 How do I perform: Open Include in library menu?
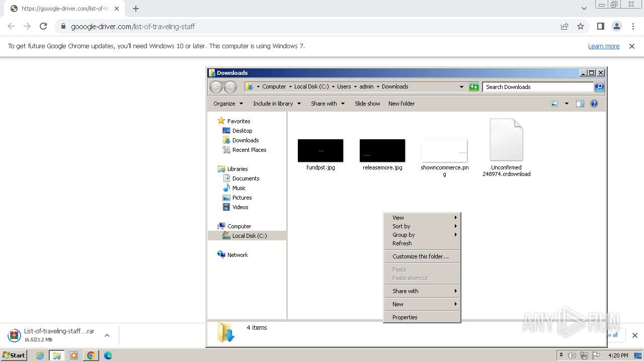pyautogui.click(x=277, y=104)
